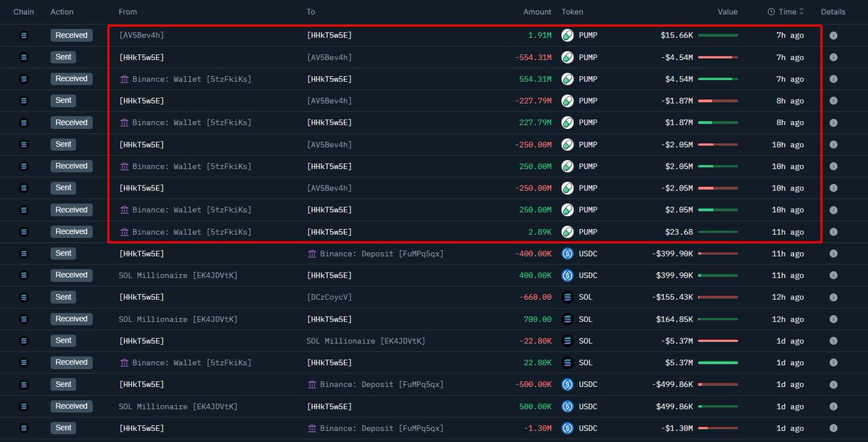
Task: Click the SOL token icon in the 700.00 row
Action: 568,319
